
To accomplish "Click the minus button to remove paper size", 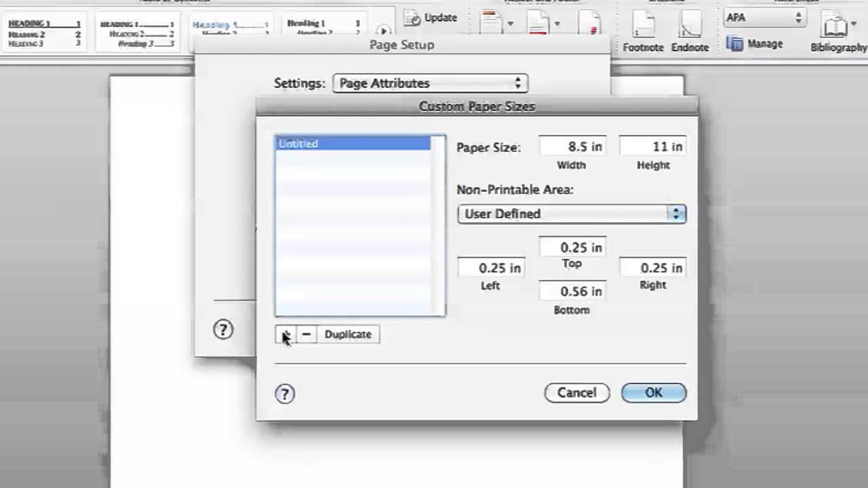I will click(306, 334).
